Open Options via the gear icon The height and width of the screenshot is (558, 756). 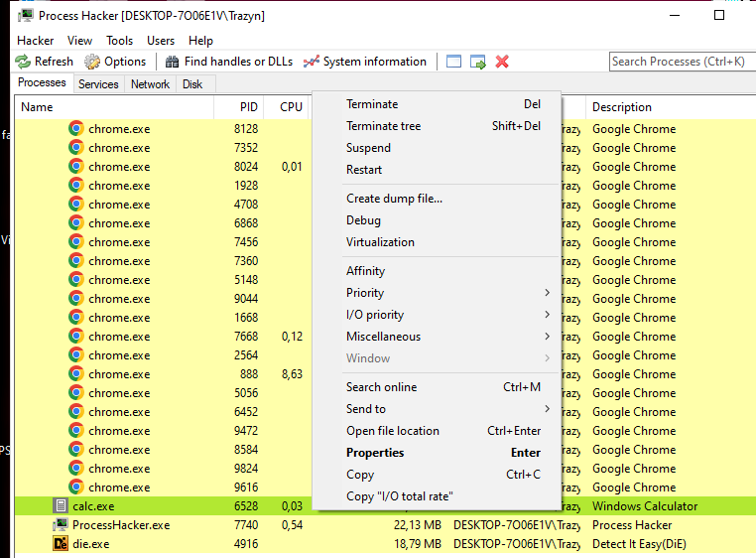92,62
